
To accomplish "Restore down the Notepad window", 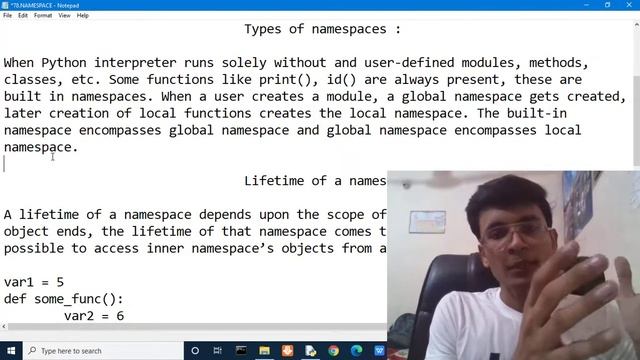I will (607, 5).
